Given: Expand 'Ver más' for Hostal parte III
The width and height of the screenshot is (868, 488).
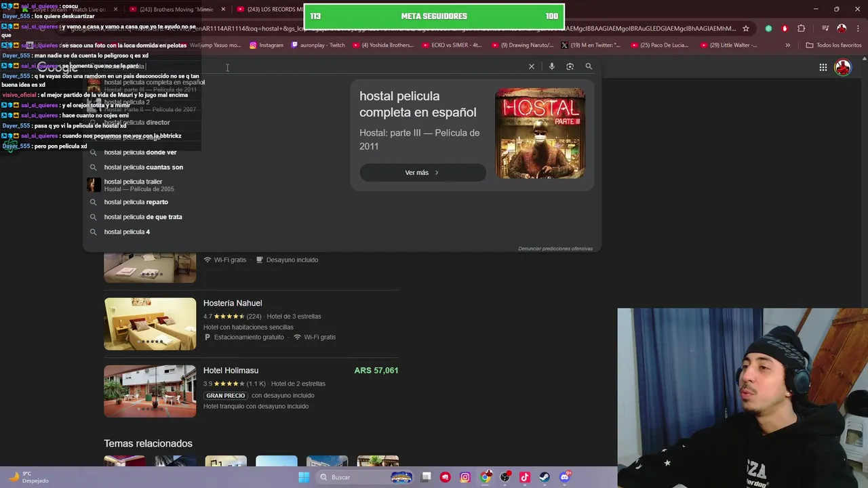Looking at the screenshot, I should 422,172.
